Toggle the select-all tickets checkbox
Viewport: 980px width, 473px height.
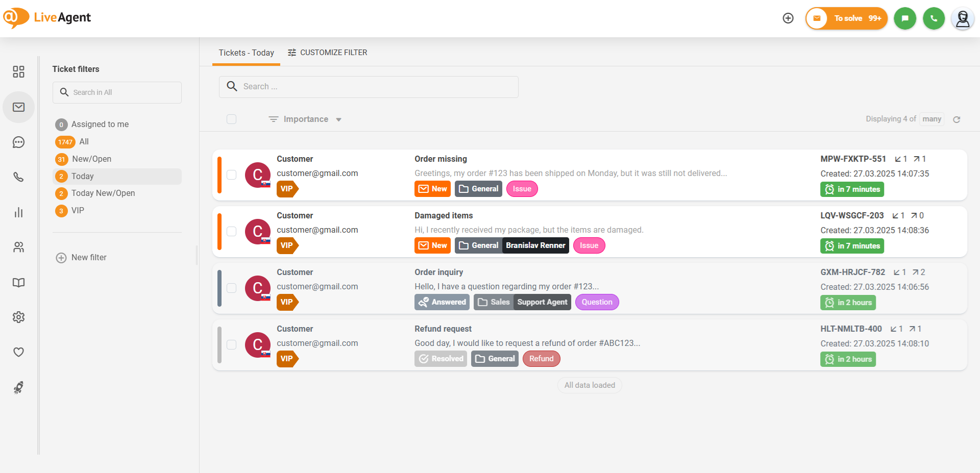232,119
